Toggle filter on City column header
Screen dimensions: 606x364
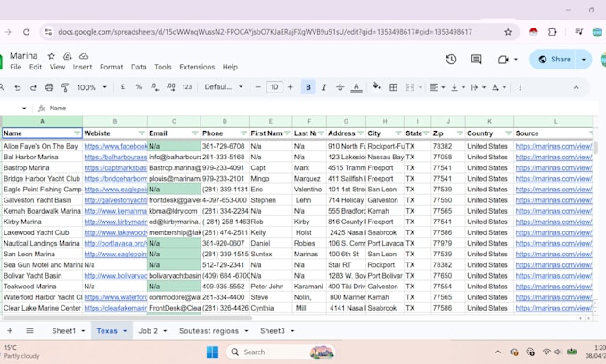pos(398,133)
